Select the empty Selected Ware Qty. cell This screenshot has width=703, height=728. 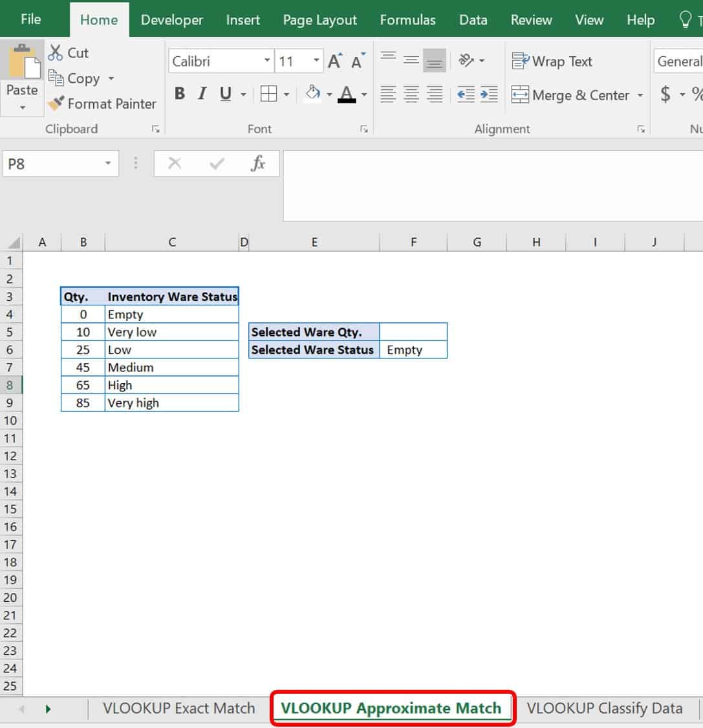point(413,332)
